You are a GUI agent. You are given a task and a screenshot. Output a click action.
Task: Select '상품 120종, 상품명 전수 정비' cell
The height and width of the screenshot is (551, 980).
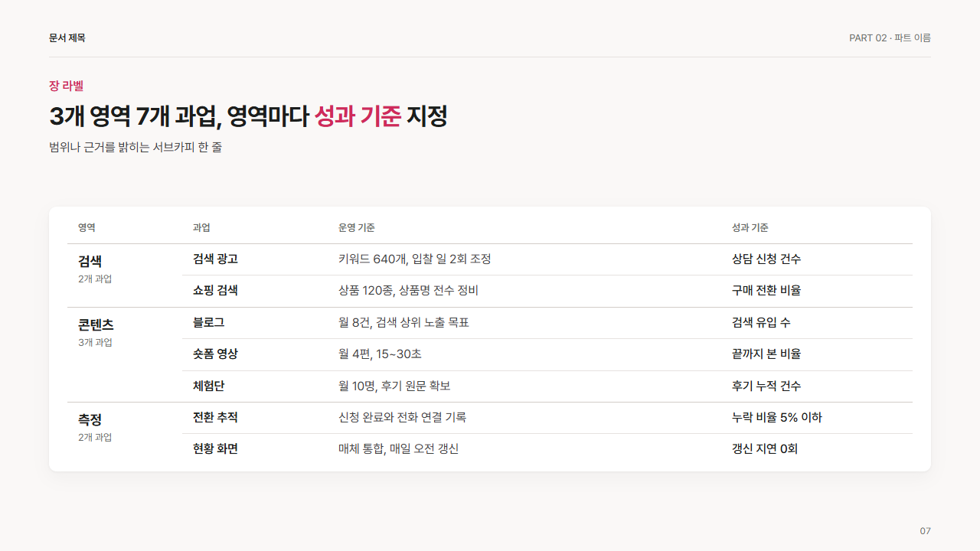click(x=408, y=291)
